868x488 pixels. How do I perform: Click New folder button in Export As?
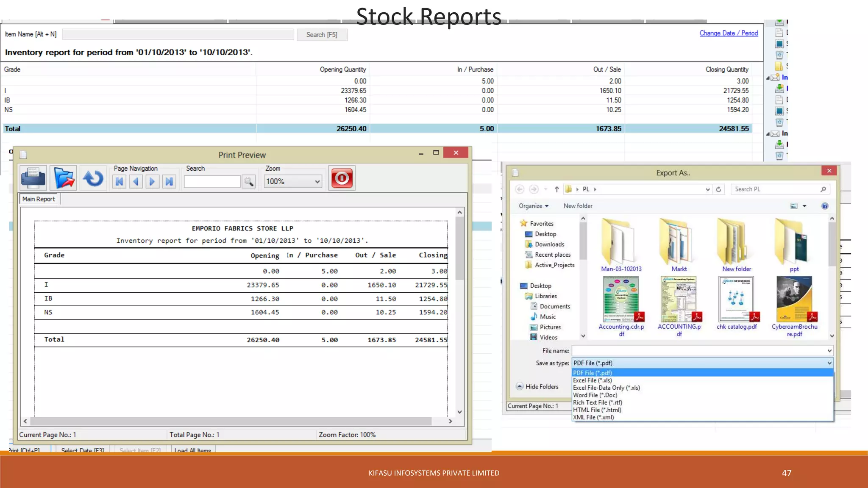click(x=578, y=206)
